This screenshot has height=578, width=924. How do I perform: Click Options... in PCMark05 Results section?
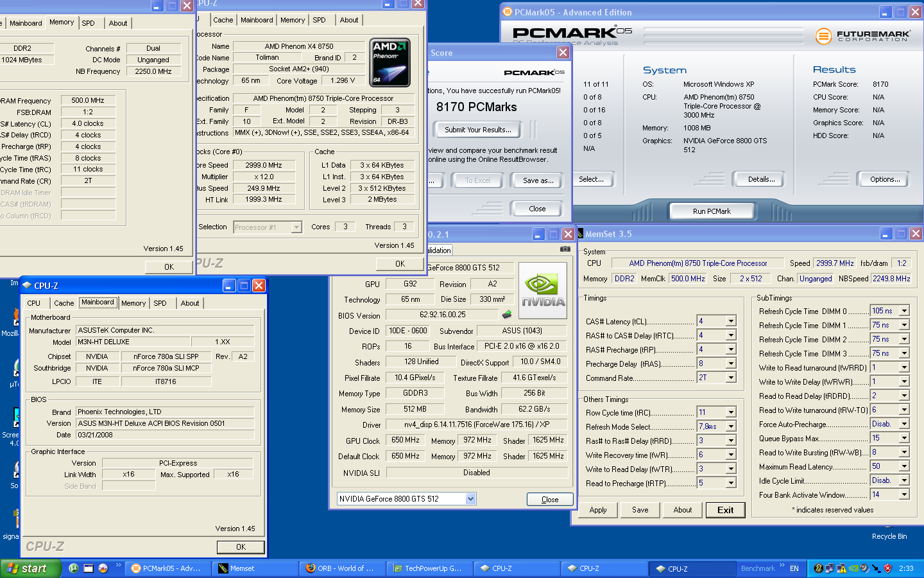[x=885, y=179]
